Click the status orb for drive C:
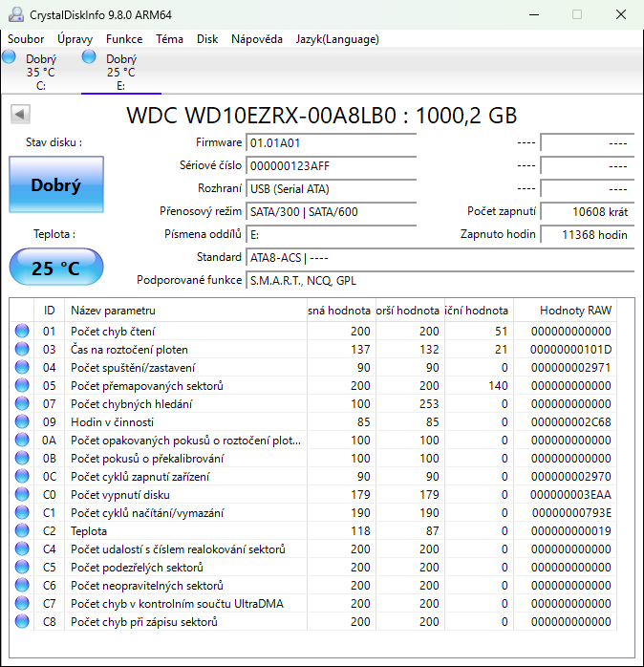Screen dimensions: 644x667 tap(9, 56)
